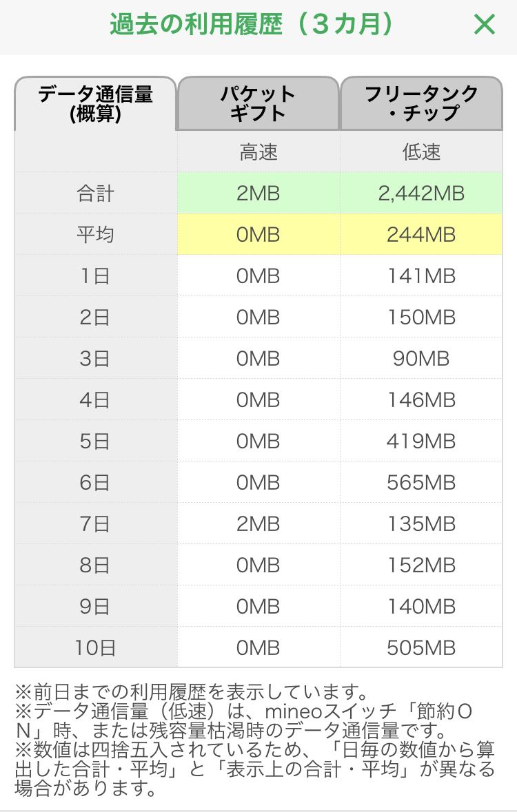
Task: Open the フリータンク・チップ tab
Action: click(421, 103)
